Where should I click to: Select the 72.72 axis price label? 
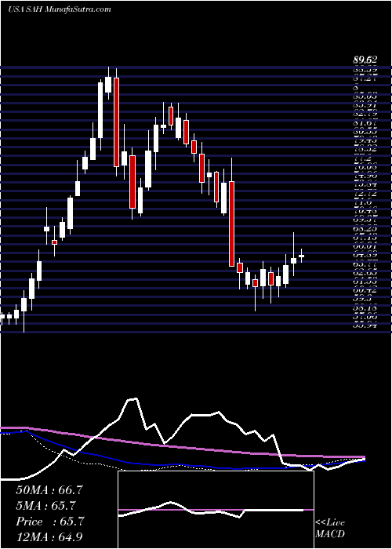[366, 194]
